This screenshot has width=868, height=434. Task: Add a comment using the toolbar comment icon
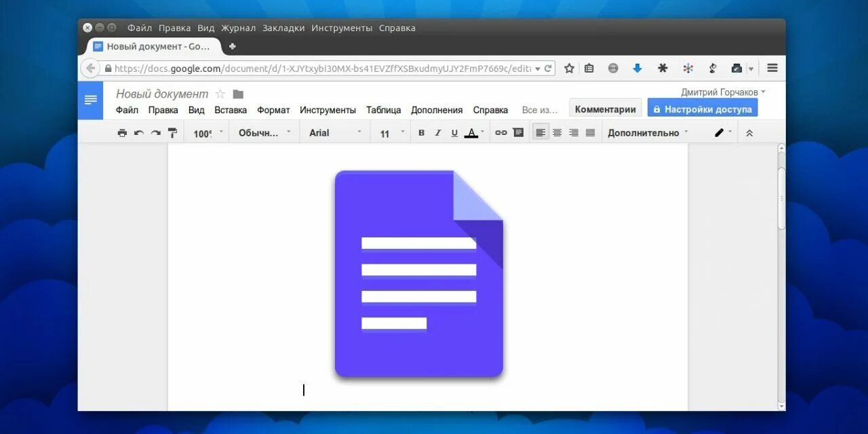pyautogui.click(x=518, y=133)
